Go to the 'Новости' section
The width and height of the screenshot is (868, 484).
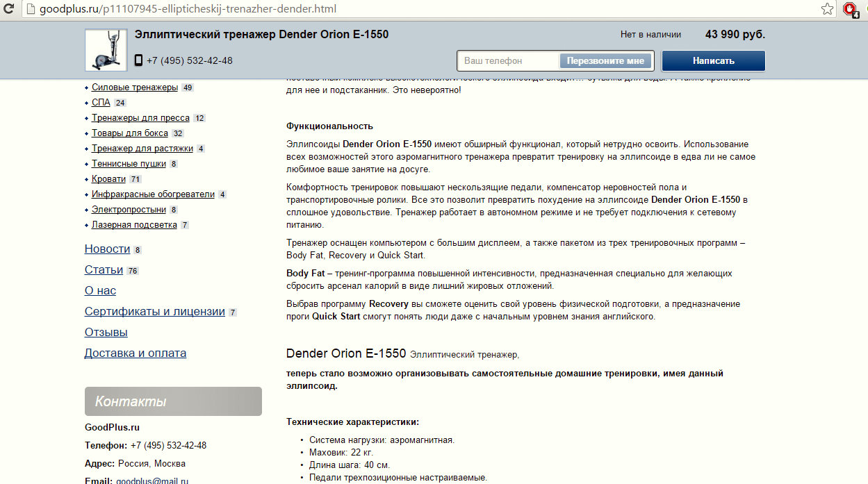[107, 249]
